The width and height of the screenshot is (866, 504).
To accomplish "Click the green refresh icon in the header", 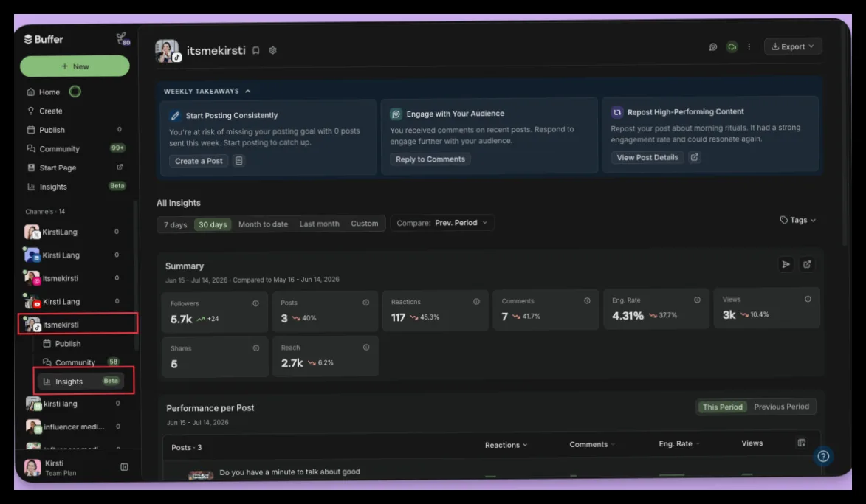I will coord(732,47).
